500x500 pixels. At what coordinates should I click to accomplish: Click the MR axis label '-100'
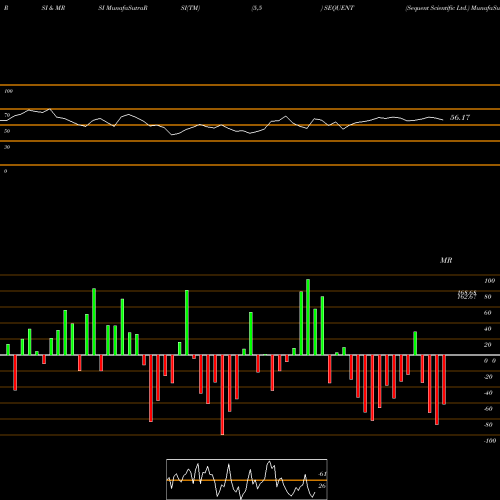pyautogui.click(x=490, y=441)
